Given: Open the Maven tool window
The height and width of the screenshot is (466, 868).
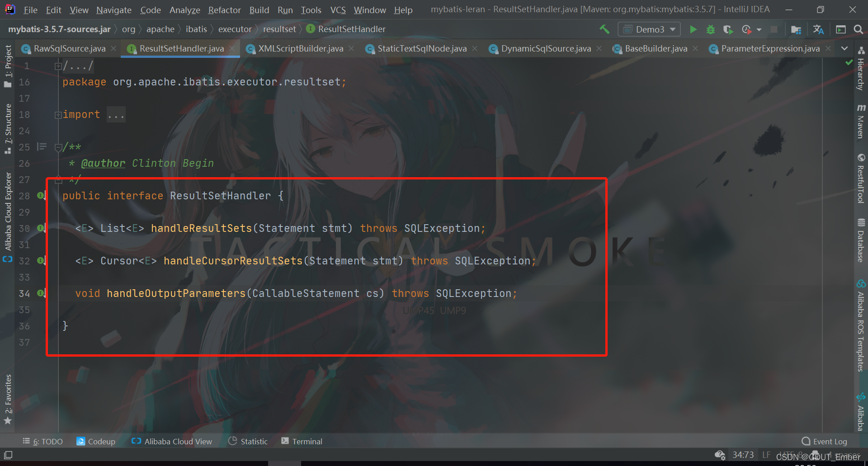Looking at the screenshot, I should (861, 121).
